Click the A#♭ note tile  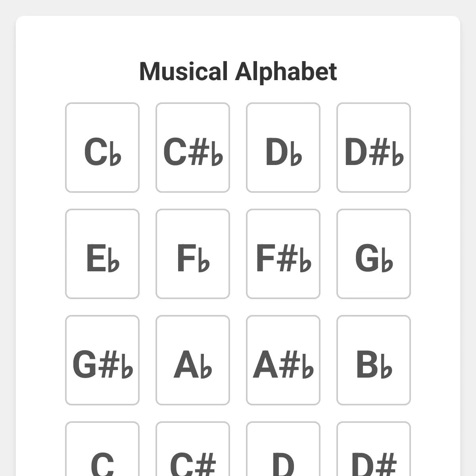click(x=283, y=360)
